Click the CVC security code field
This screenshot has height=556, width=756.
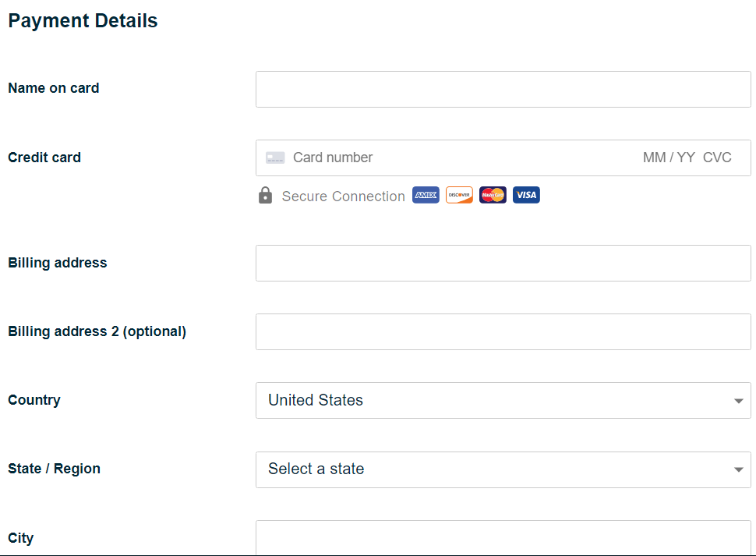[x=717, y=158]
